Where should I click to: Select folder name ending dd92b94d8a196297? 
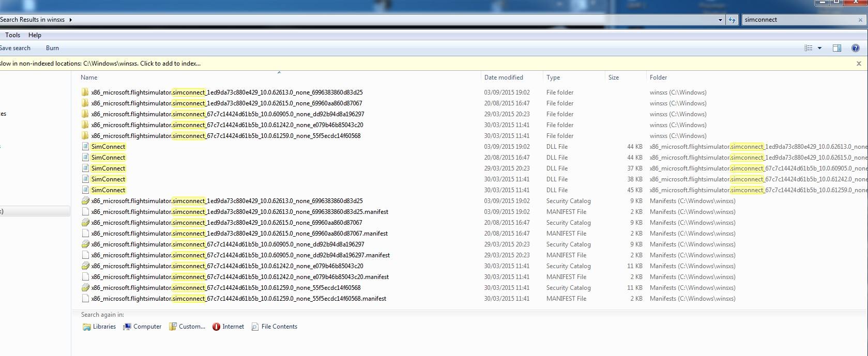point(227,114)
